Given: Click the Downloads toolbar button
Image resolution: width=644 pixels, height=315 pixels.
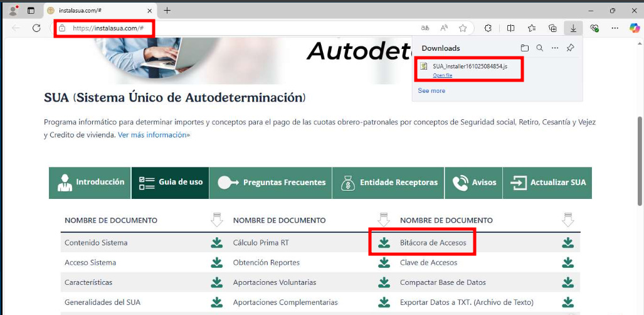Looking at the screenshot, I should tap(573, 28).
